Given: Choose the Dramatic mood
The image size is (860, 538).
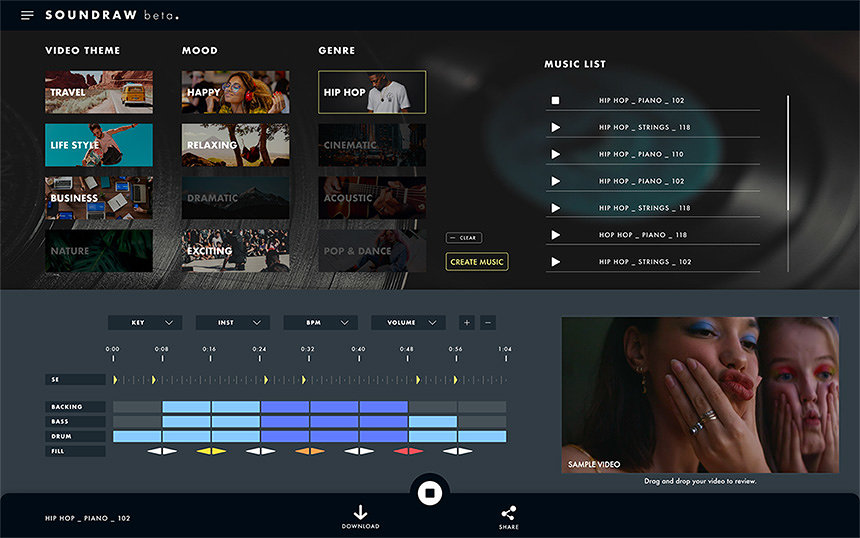Looking at the screenshot, I should (235, 198).
